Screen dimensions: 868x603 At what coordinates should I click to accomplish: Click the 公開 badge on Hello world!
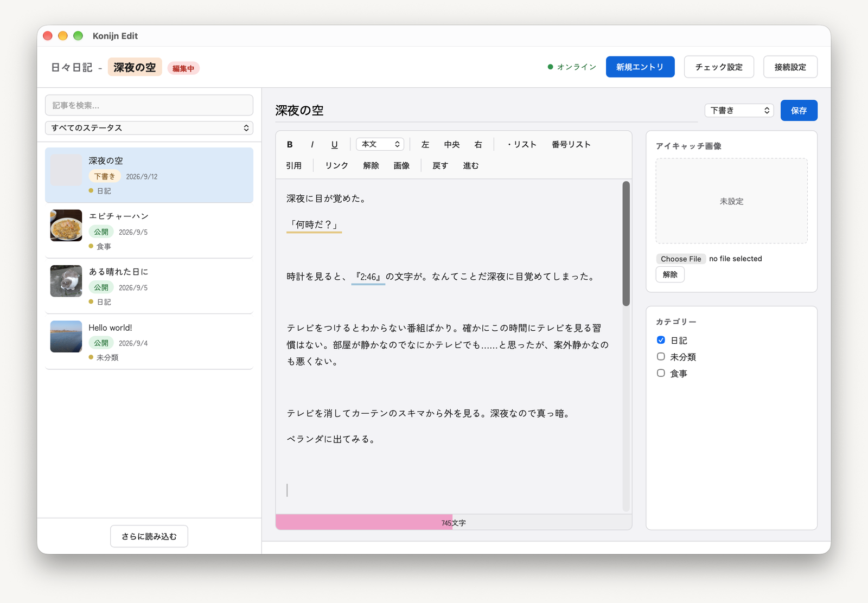pos(101,343)
